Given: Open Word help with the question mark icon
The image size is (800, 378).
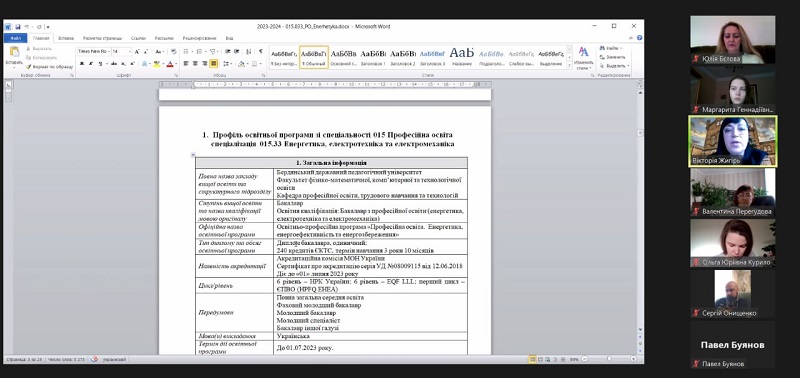Looking at the screenshot, I should (639, 38).
